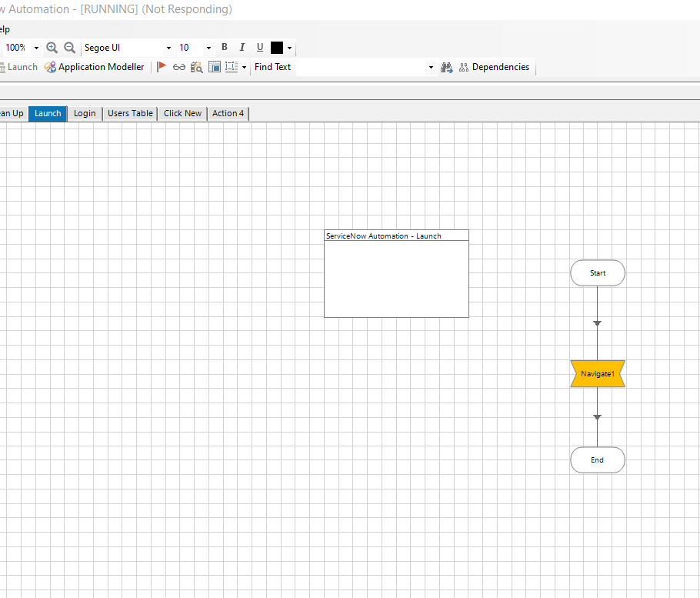Click the window panel icon in toolbar
700x598 pixels.
pyautogui.click(x=215, y=67)
